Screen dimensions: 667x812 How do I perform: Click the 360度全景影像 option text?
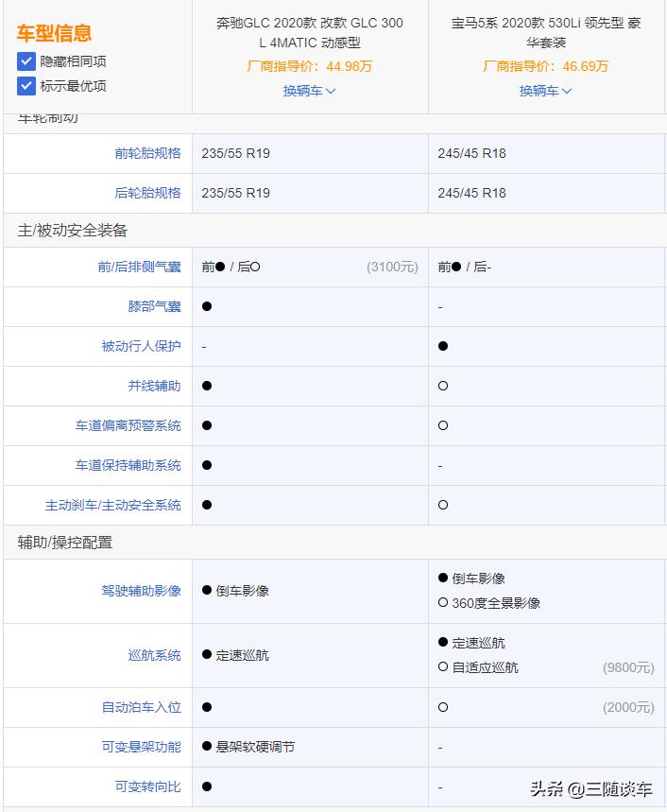tap(496, 603)
